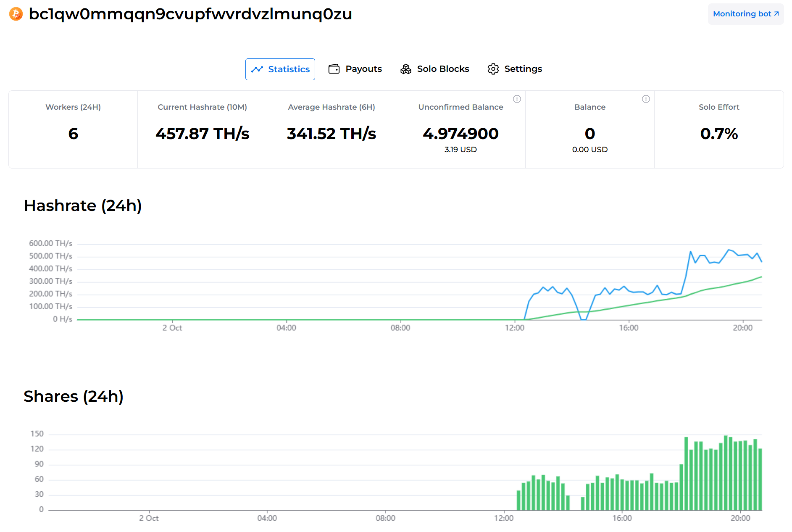The width and height of the screenshot is (792, 532).
Task: Click the Average Hashrate 341.52 TH/s value
Action: pos(331,134)
